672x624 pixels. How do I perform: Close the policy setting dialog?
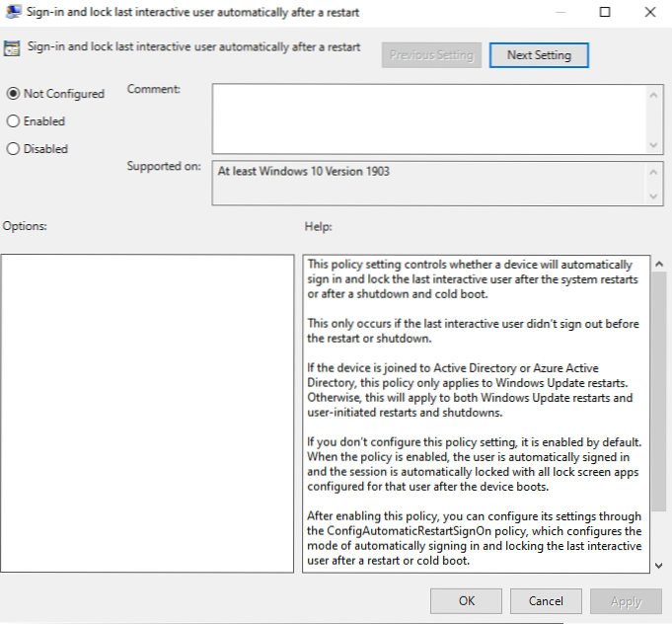pos(649,12)
